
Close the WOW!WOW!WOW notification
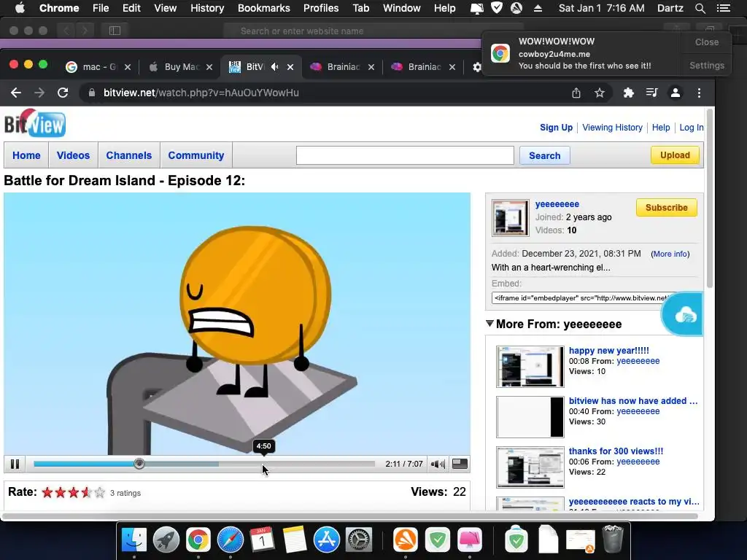[706, 42]
